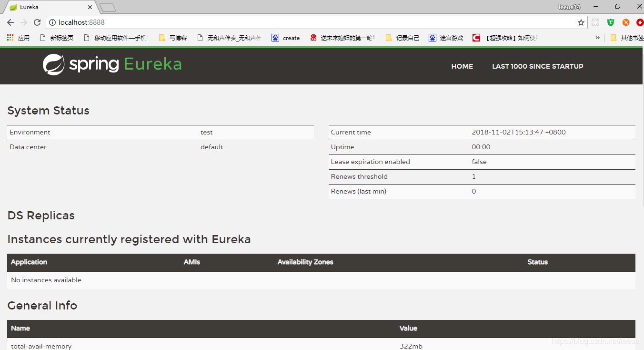
Task: Click the green shield extension icon
Action: click(611, 22)
